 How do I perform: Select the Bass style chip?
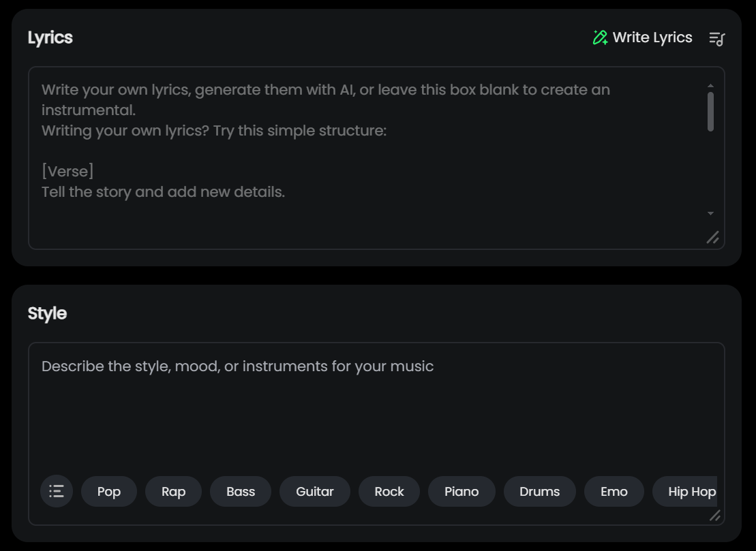(241, 491)
